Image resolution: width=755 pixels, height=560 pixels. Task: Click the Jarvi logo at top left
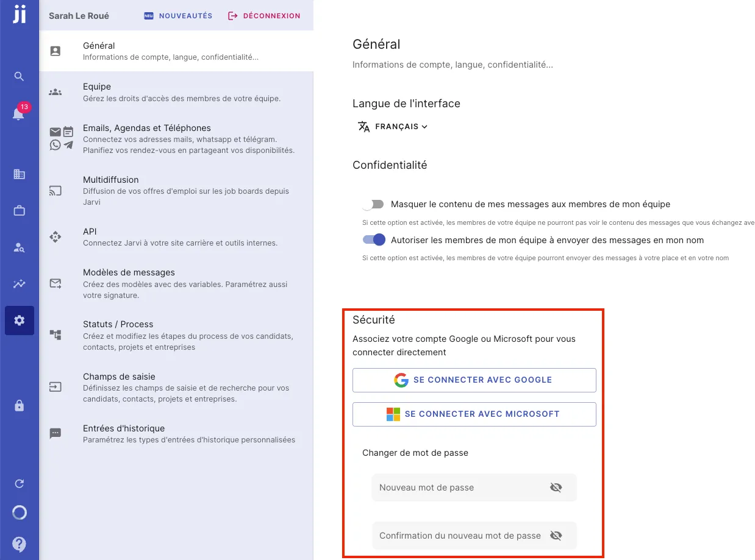pyautogui.click(x=19, y=15)
